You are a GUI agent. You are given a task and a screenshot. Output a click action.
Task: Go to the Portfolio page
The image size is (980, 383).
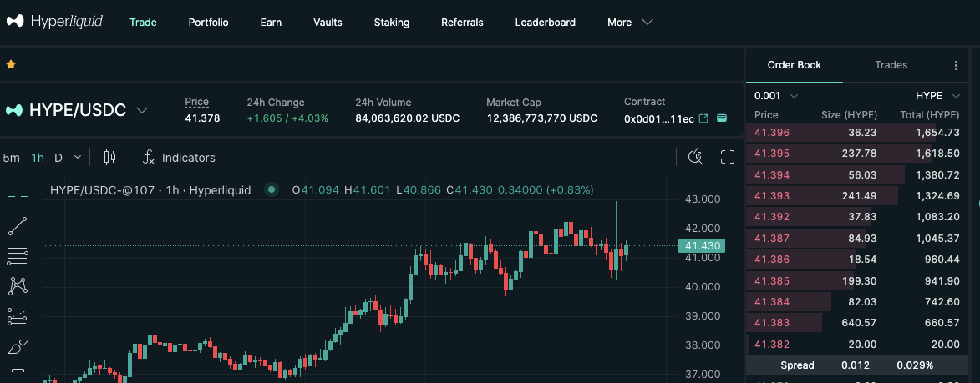209,22
